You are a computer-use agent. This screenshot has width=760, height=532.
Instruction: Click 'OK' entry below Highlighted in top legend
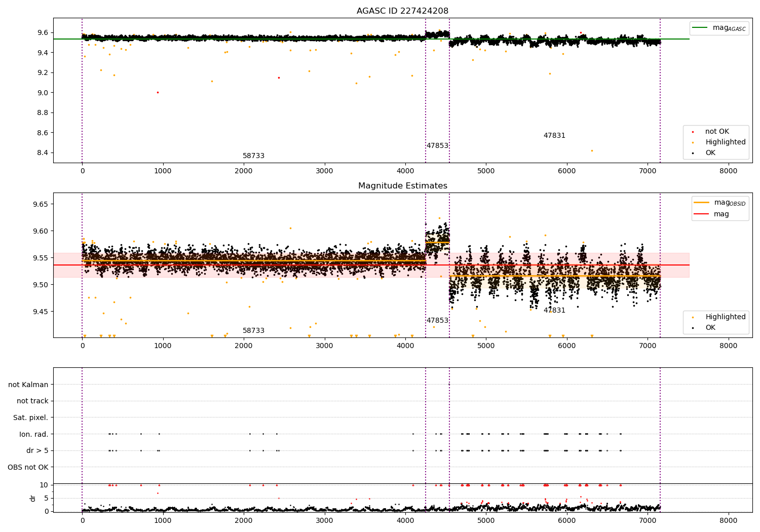point(710,153)
